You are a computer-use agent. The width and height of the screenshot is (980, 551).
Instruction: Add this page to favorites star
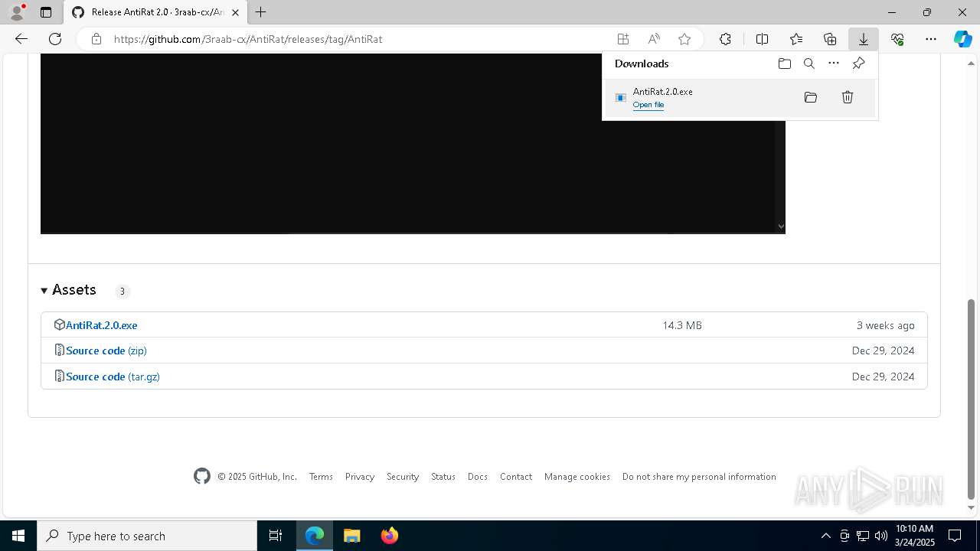point(684,39)
